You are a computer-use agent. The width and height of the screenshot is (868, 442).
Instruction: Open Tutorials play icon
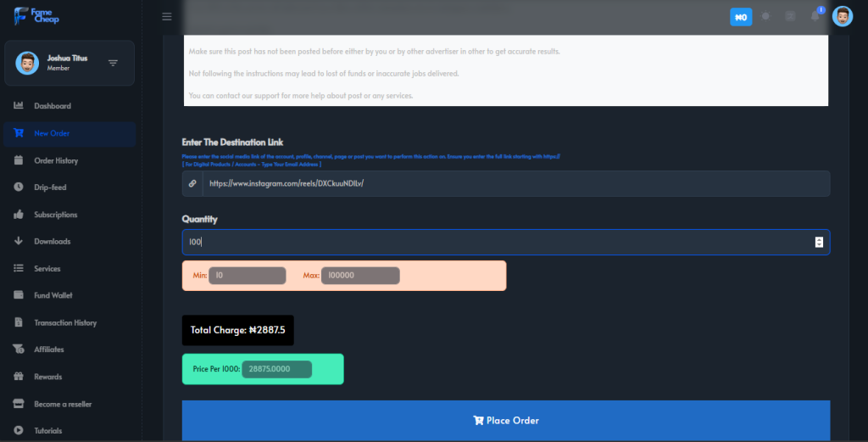coord(19,430)
